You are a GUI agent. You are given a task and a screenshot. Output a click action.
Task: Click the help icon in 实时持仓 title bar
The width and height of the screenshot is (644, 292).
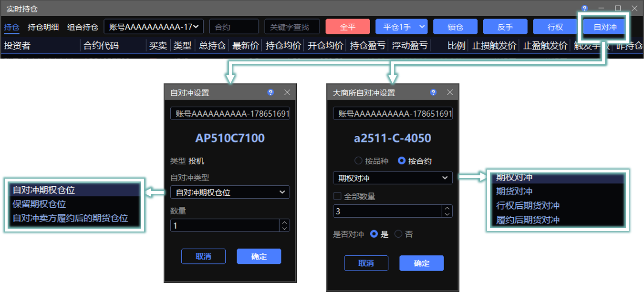pyautogui.click(x=585, y=8)
